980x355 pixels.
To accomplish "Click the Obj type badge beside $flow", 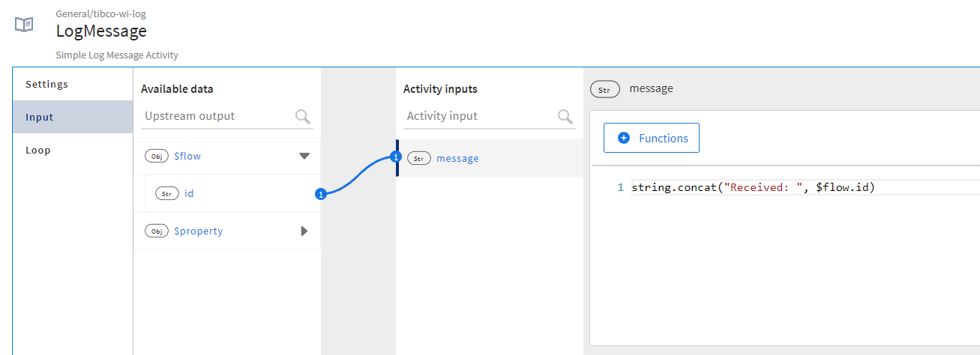I will pos(157,157).
